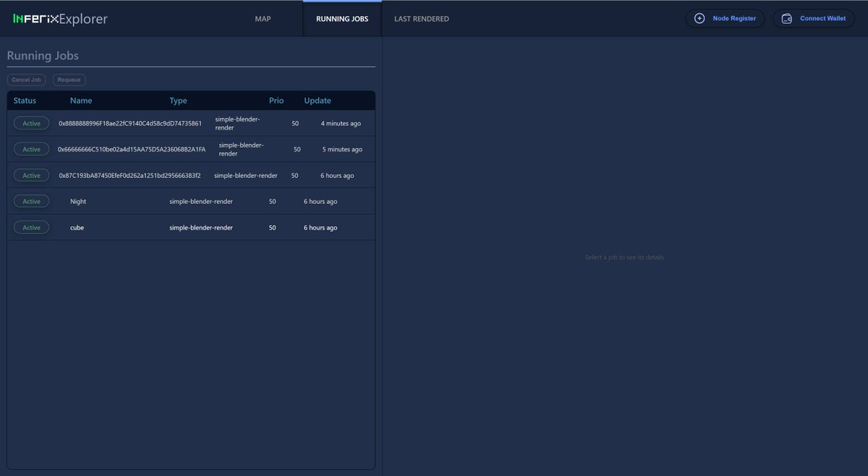Click the '4 minutes ago' update cell
This screenshot has height=476, width=868.
[341, 124]
